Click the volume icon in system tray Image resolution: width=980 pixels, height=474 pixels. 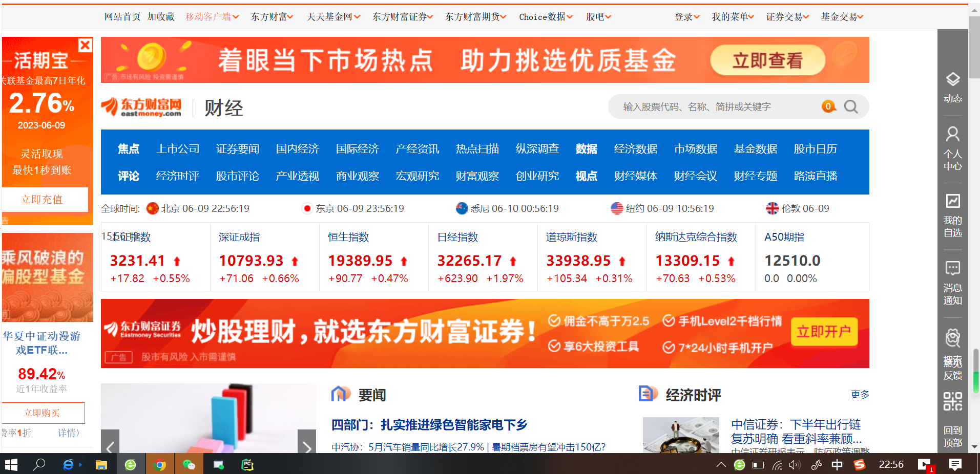(795, 465)
